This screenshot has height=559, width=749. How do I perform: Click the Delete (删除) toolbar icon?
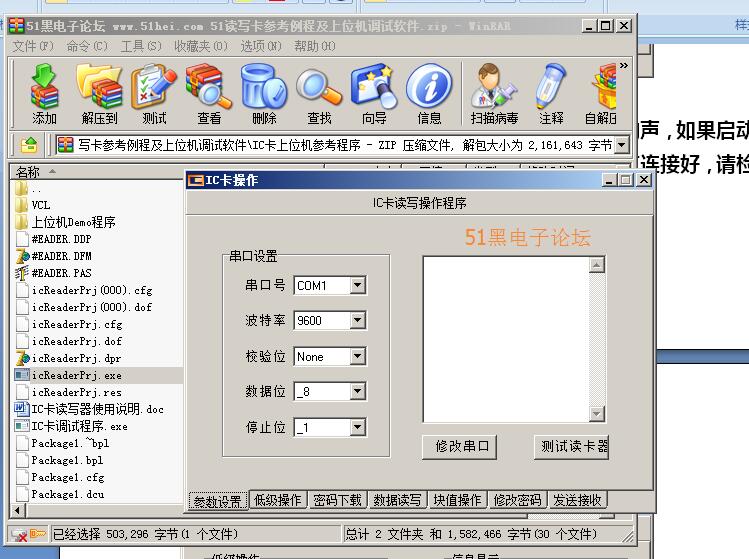pos(264,94)
